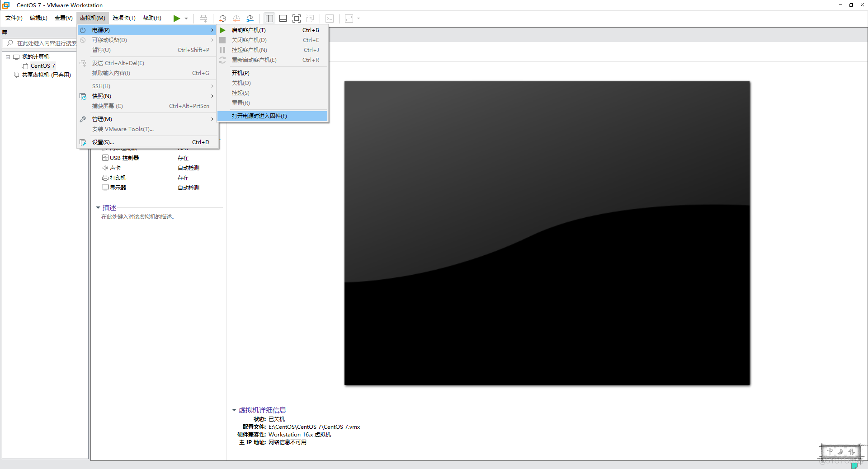The width and height of the screenshot is (868, 469).
Task: Open the power options dropdown arrow beside play
Action: point(186,19)
